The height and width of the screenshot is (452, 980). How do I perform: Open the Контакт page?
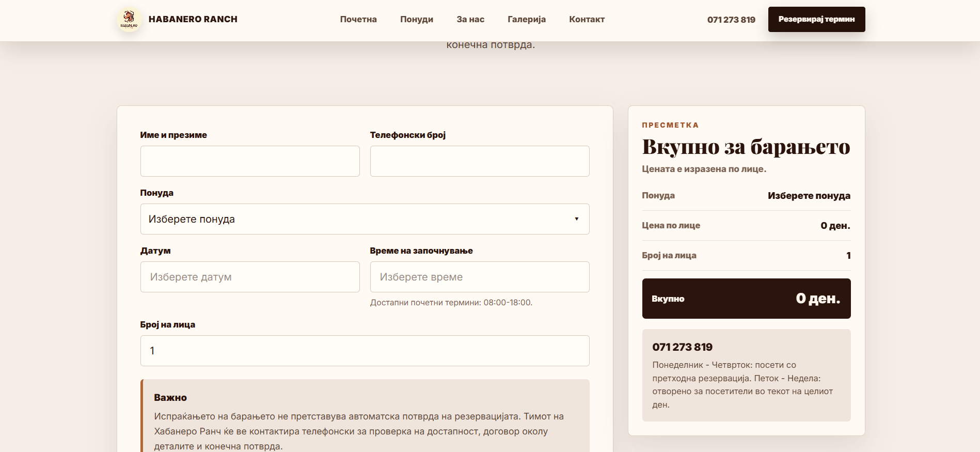pyautogui.click(x=587, y=19)
